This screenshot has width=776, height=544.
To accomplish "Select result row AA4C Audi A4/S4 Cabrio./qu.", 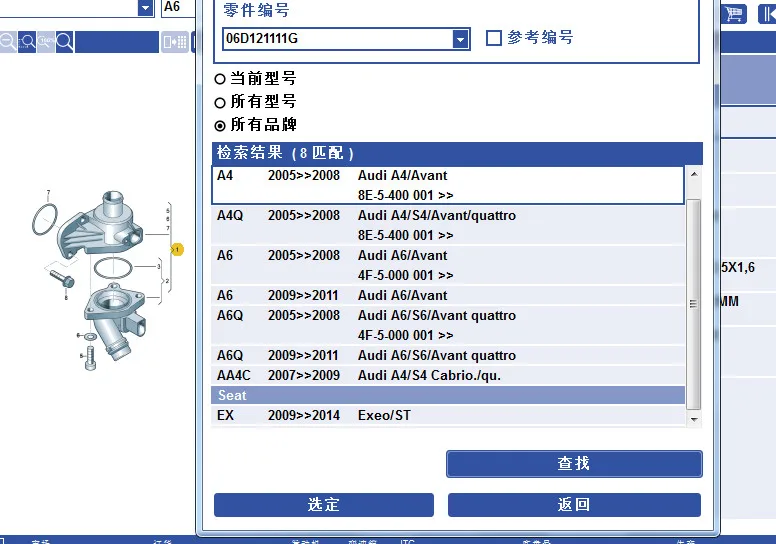I will 448,375.
